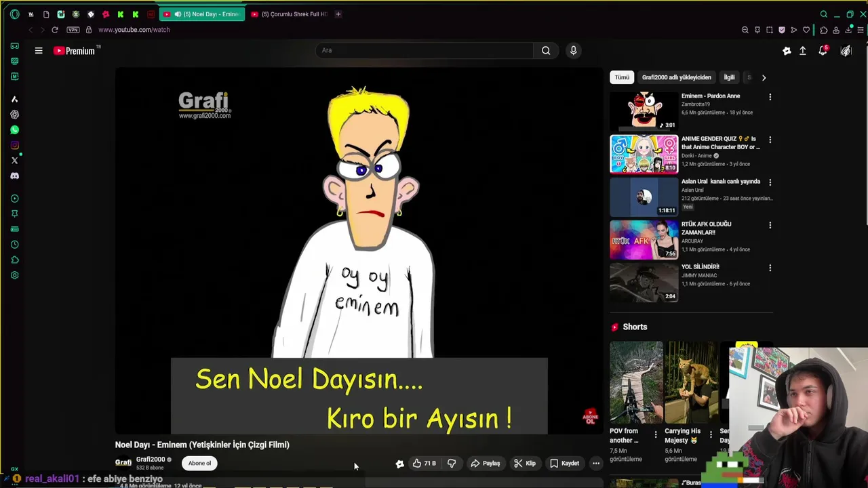
Task: Open sidebar Settings gear
Action: tap(15, 275)
